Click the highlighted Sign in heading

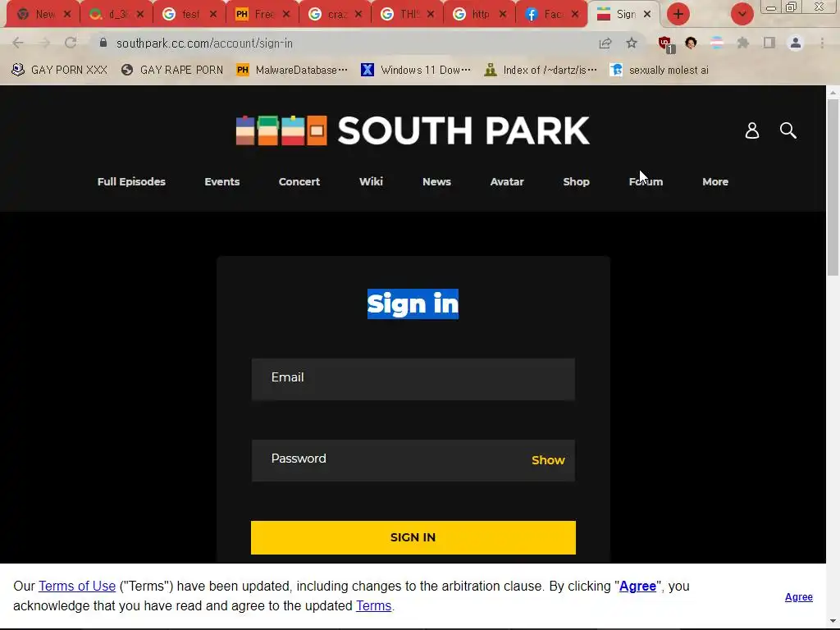[413, 304]
